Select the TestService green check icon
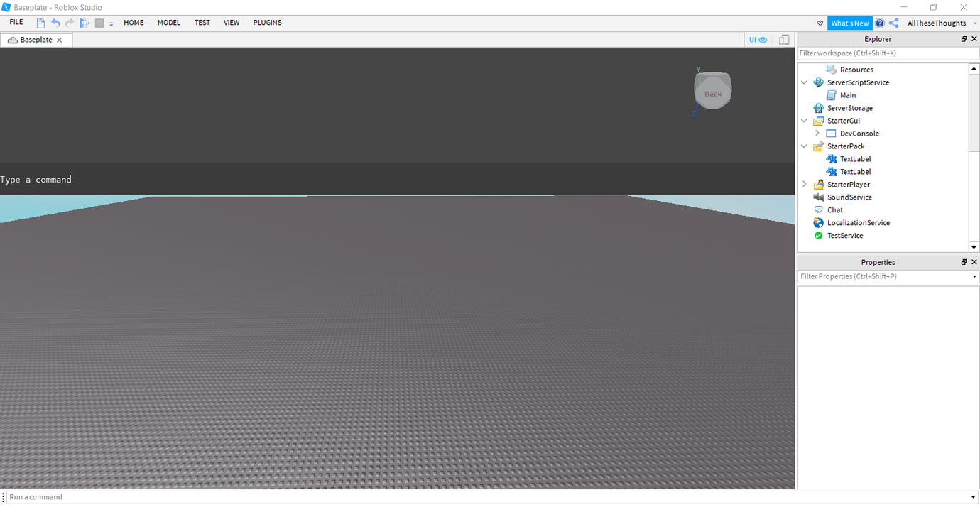Image resolution: width=980 pixels, height=517 pixels. 819,236
